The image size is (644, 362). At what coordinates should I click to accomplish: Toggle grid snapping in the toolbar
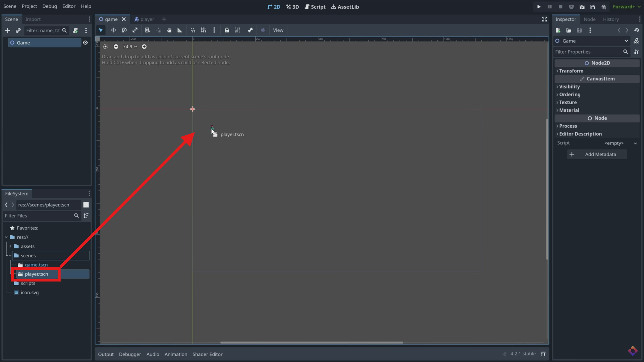coord(203,30)
